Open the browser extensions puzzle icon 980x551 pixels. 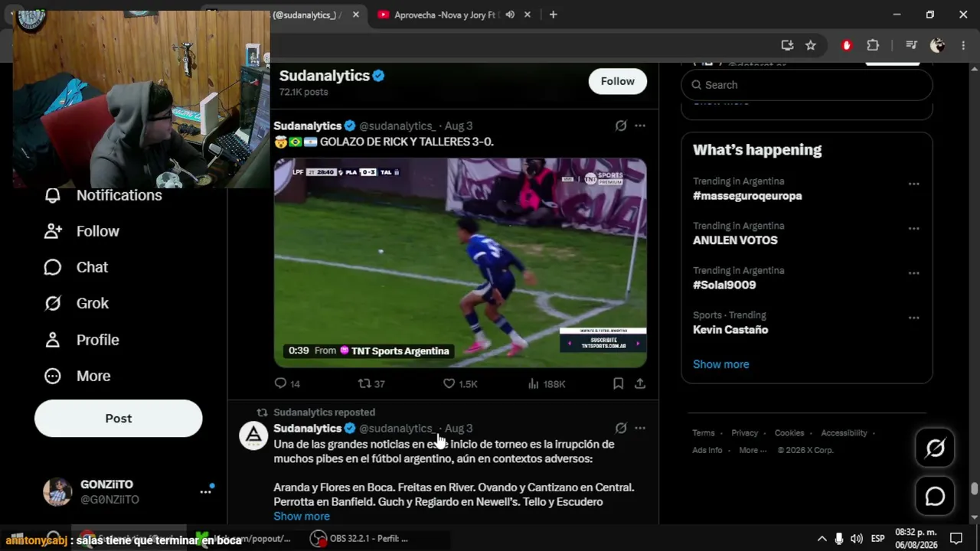[873, 45]
